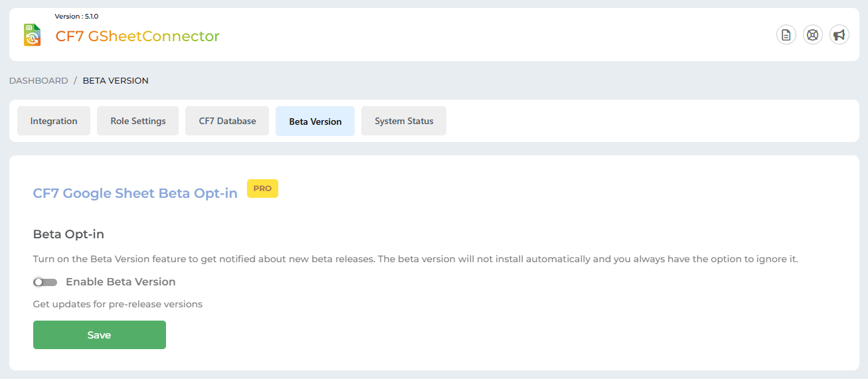Navigate to DASHBOARD in the breadcrumb

[39, 80]
